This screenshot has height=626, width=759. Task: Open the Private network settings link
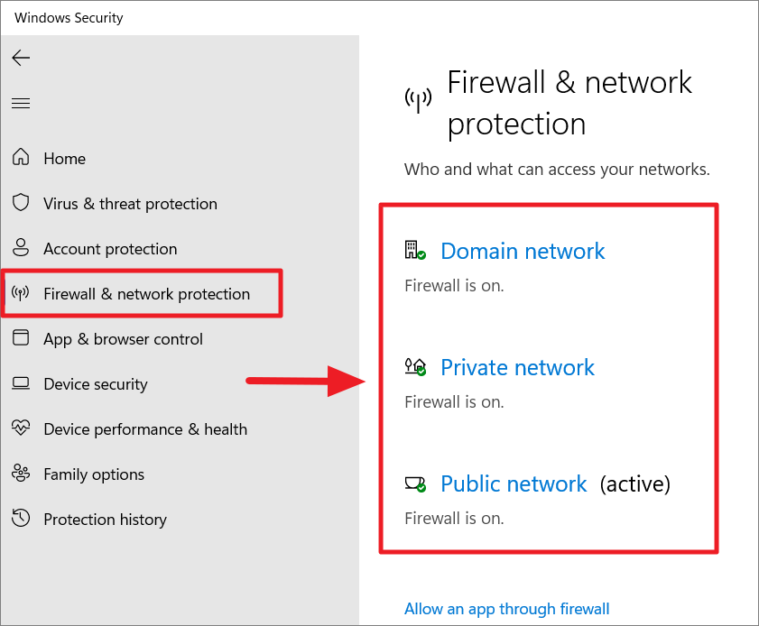tap(517, 367)
